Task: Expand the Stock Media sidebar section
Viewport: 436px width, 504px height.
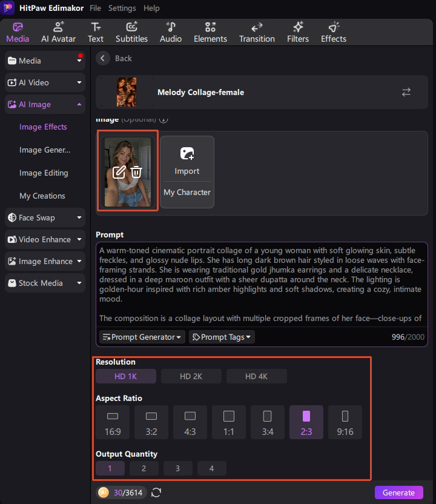Action: point(45,283)
